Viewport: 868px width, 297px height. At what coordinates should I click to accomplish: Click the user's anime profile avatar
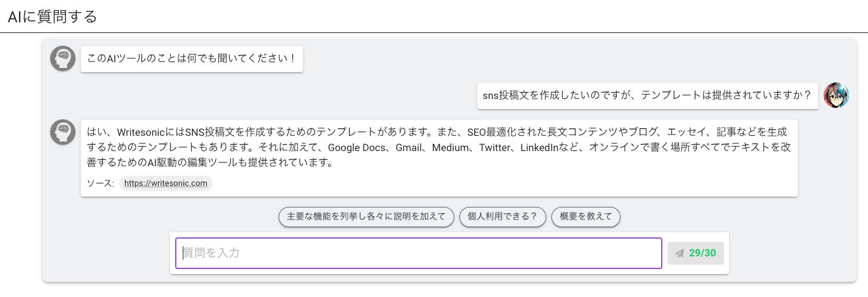click(x=836, y=96)
